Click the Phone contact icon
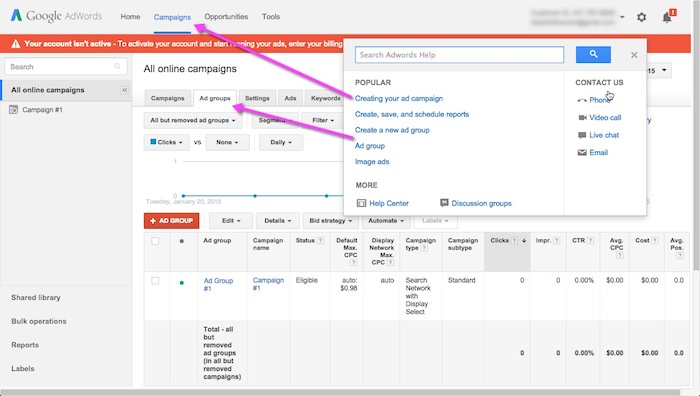Viewport: 700px width, 396px height. point(582,100)
